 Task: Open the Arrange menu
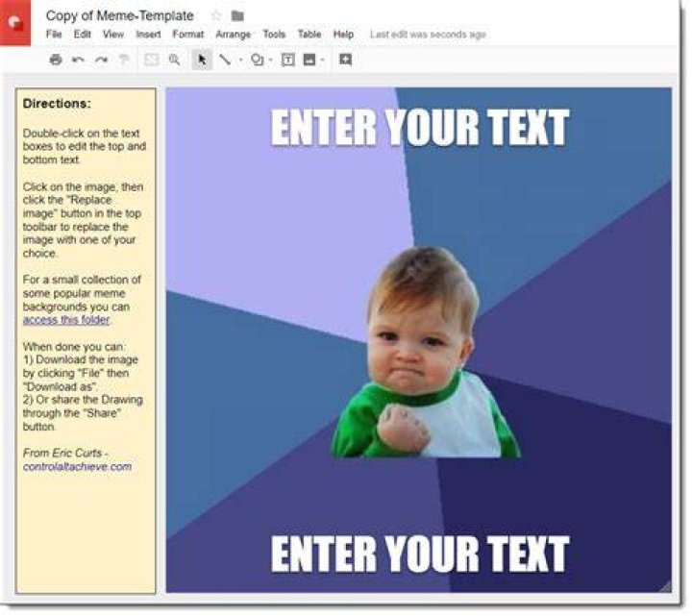tap(233, 35)
